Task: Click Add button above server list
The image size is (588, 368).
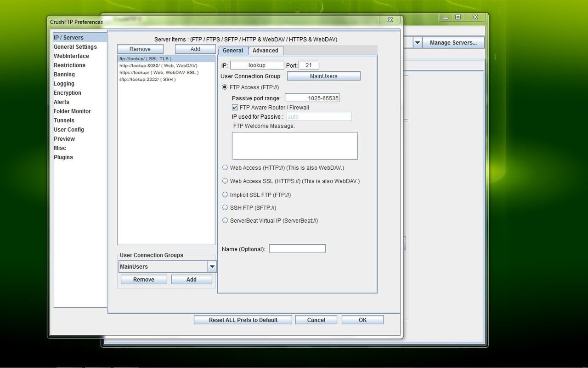Action: click(195, 49)
